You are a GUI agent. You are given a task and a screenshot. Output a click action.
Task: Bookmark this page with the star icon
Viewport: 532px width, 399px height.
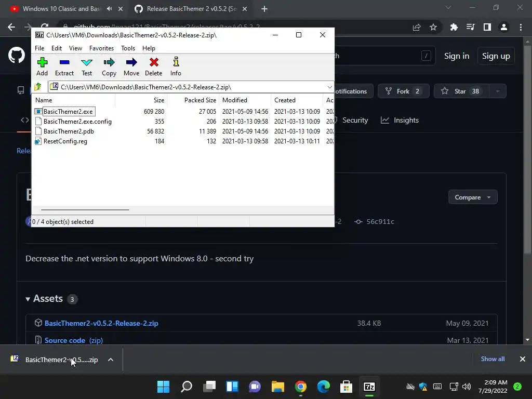pos(433,27)
